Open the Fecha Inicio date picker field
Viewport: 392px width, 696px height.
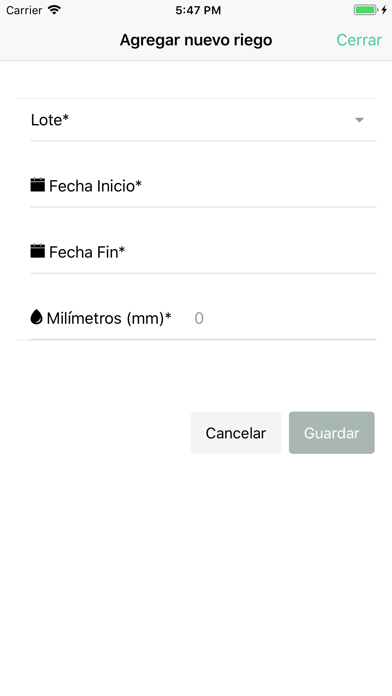point(203,186)
